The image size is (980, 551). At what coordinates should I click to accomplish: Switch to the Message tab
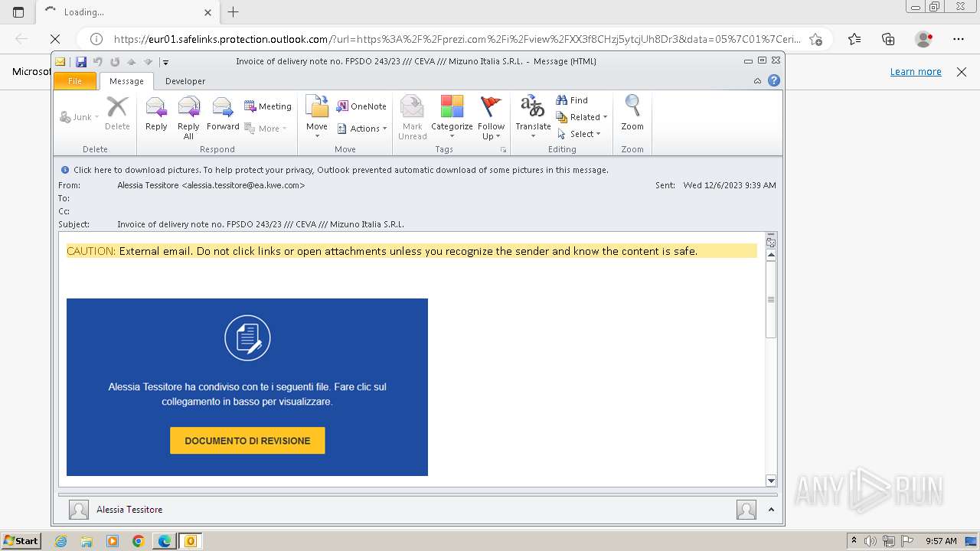click(x=126, y=81)
